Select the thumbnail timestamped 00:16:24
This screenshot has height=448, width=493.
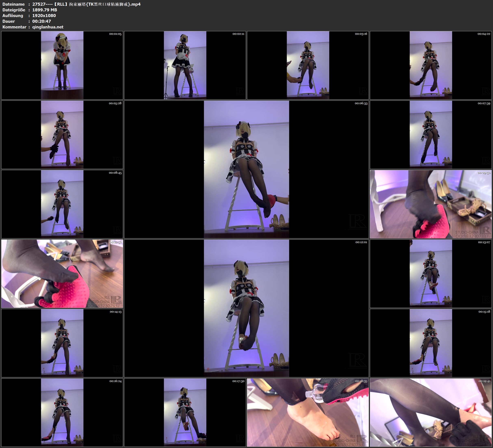click(62, 412)
